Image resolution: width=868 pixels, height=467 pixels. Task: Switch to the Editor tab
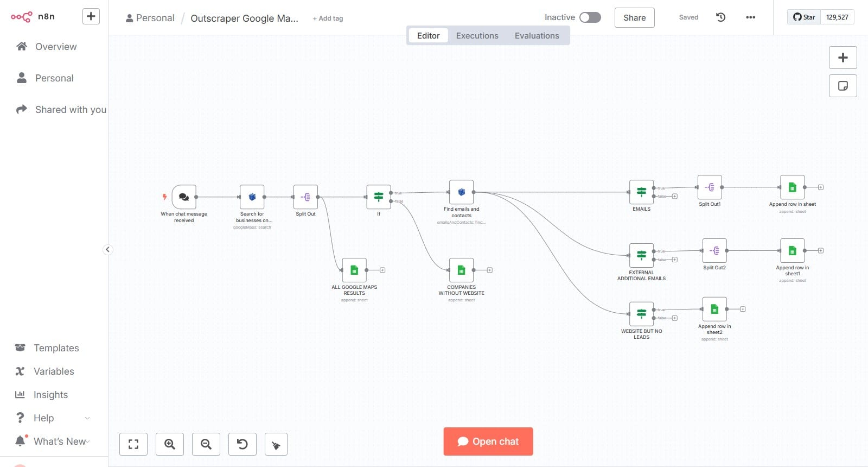click(x=428, y=36)
